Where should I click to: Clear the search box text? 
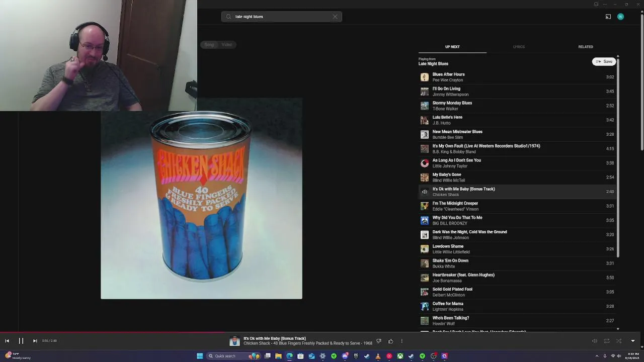point(335,17)
